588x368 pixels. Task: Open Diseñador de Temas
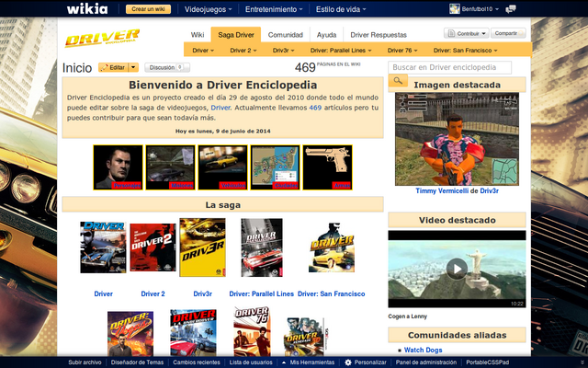[137, 362]
